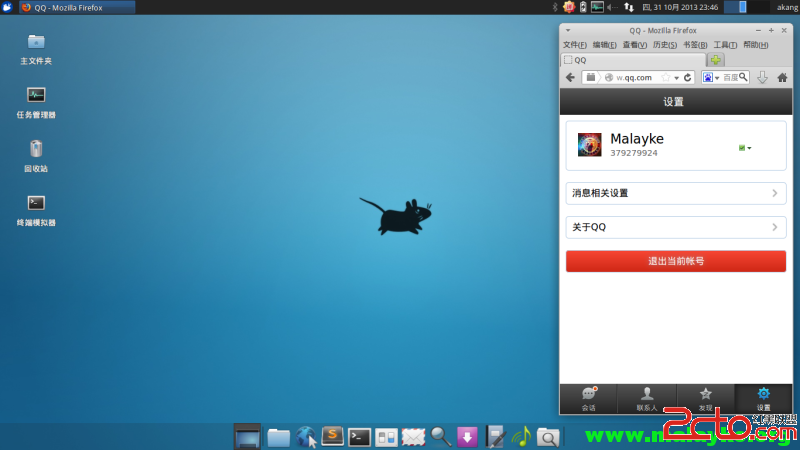Open purple download icon in dock
Image resolution: width=800 pixels, height=450 pixels.
point(467,437)
